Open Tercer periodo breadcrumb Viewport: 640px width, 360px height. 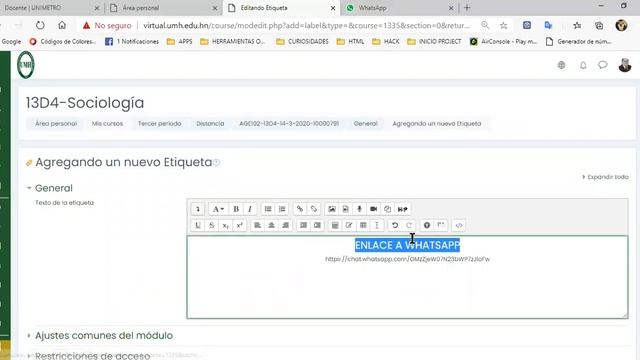click(160, 123)
